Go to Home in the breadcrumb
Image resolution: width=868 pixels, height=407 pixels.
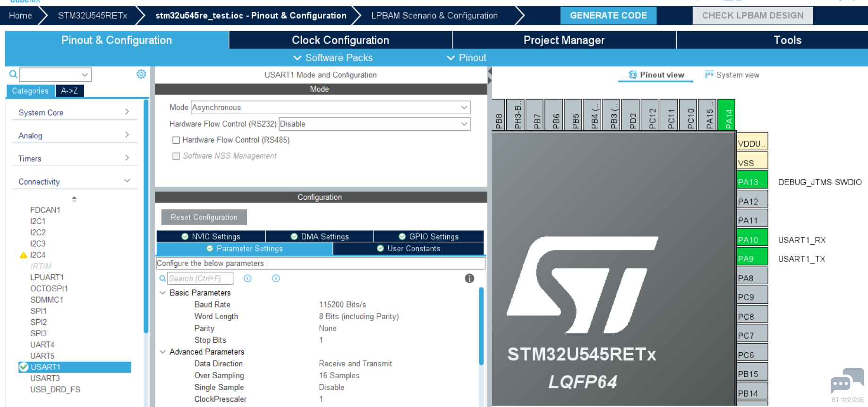coord(20,16)
